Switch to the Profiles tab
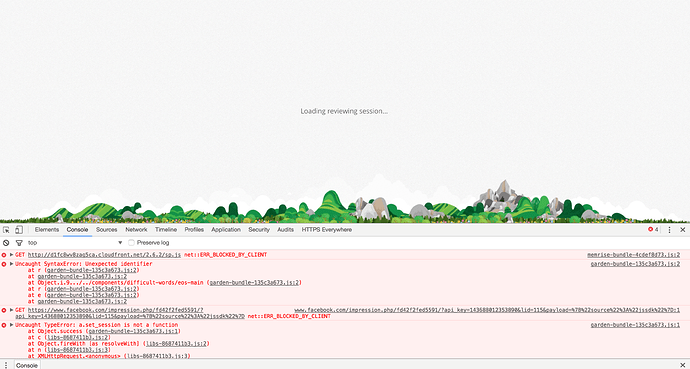 click(194, 230)
